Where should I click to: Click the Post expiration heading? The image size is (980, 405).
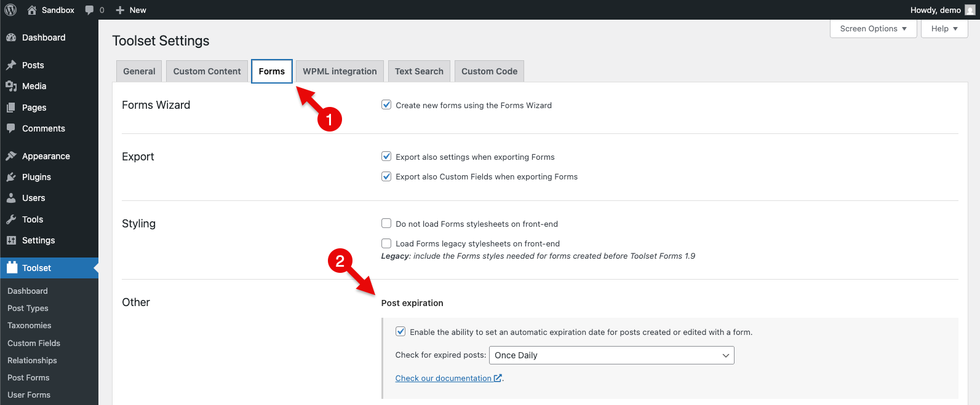pyautogui.click(x=412, y=303)
